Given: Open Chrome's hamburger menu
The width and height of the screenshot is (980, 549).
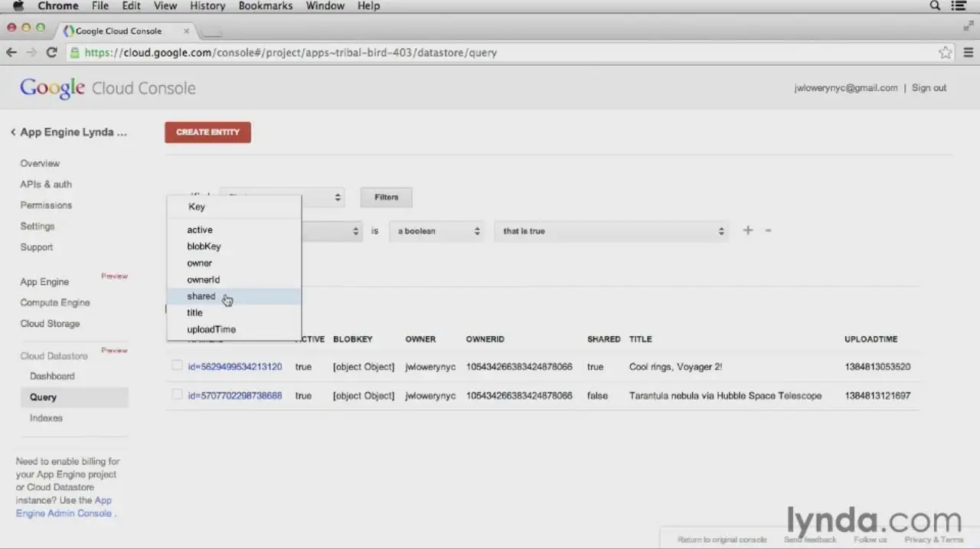Looking at the screenshot, I should 969,53.
